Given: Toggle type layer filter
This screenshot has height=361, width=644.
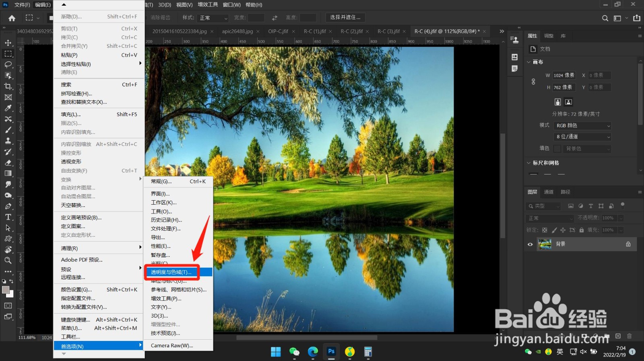Looking at the screenshot, I should point(591,206).
